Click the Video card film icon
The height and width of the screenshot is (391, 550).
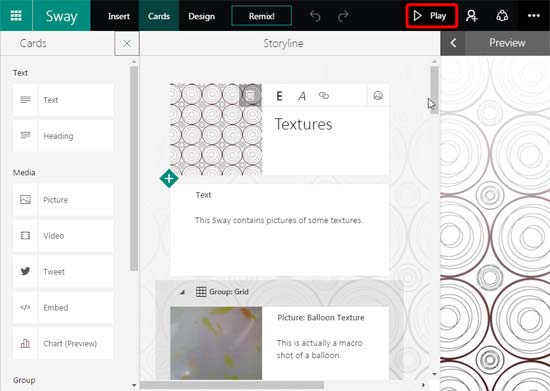point(25,236)
